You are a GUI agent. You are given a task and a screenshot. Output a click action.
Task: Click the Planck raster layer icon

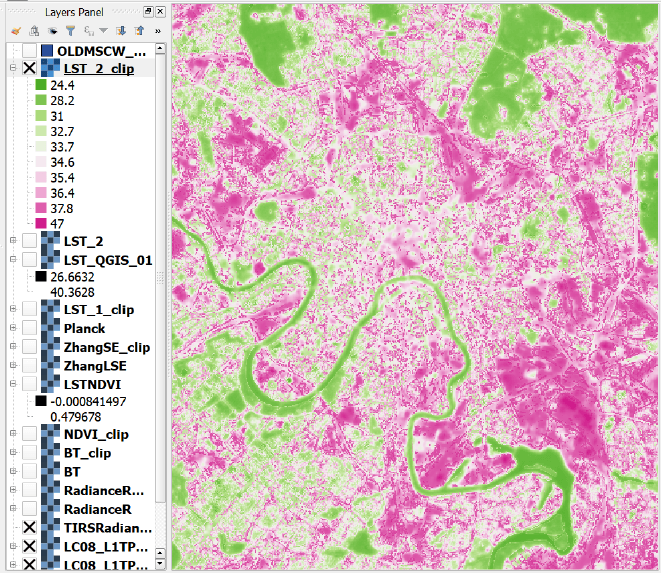tap(50, 328)
